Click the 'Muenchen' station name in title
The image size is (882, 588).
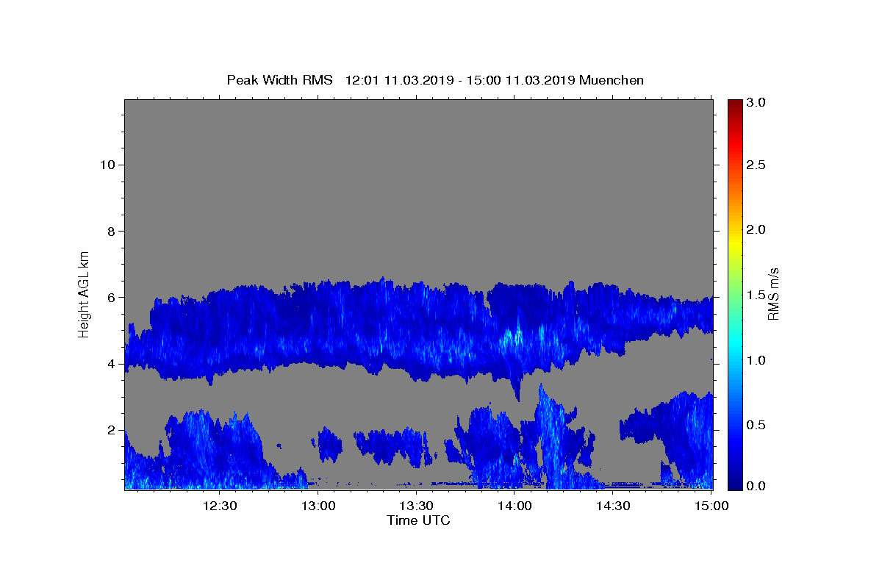pyautogui.click(x=612, y=80)
